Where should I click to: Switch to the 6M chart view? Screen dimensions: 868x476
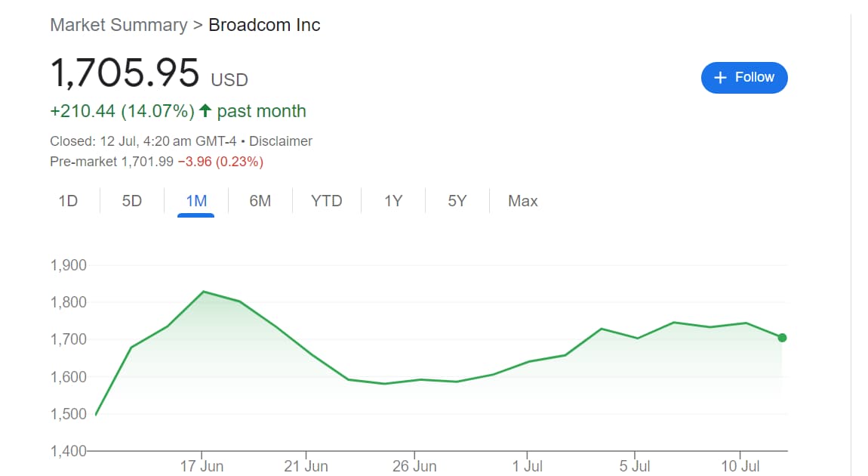260,201
